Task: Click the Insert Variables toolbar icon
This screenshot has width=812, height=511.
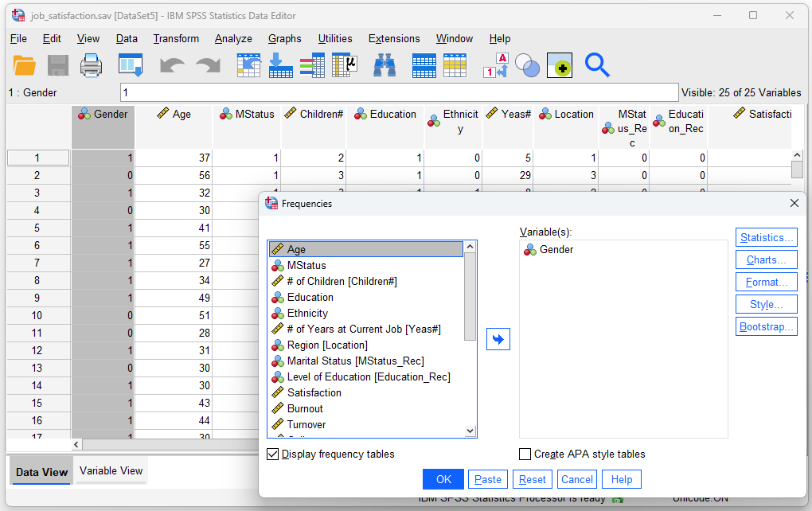Action: (455, 67)
